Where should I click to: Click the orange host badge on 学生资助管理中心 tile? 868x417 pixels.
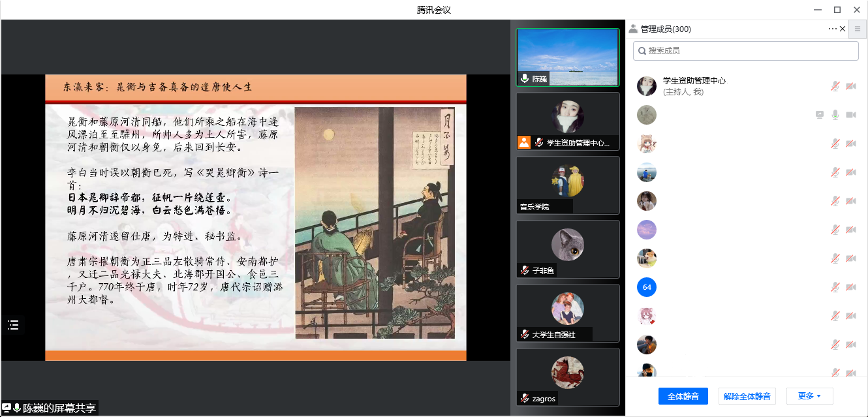point(524,142)
